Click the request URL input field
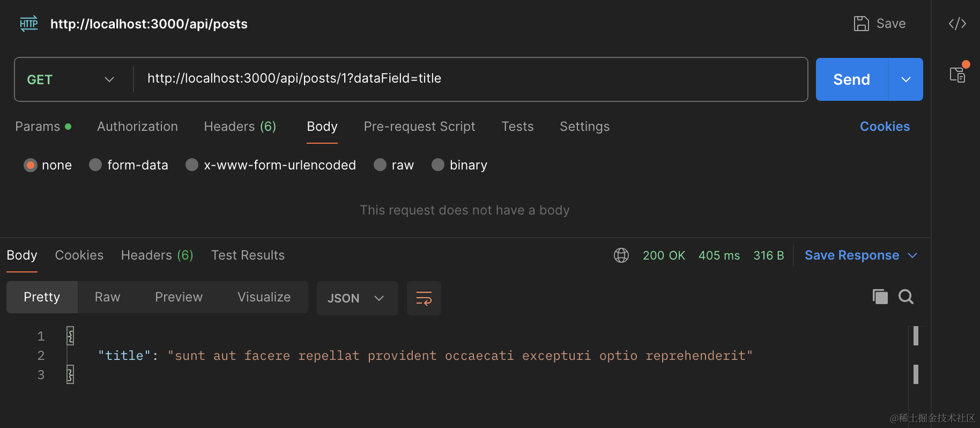Screen dimensions: 980x428 [x=466, y=79]
